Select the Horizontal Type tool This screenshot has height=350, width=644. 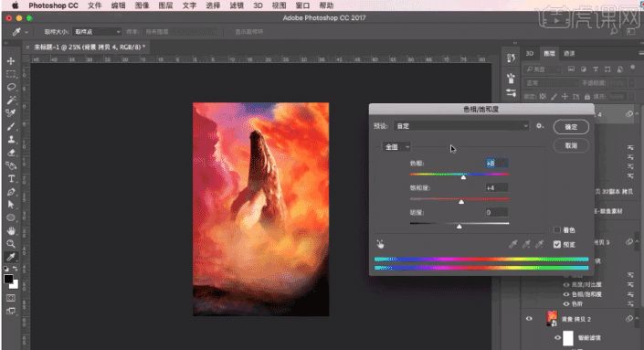[x=11, y=179]
